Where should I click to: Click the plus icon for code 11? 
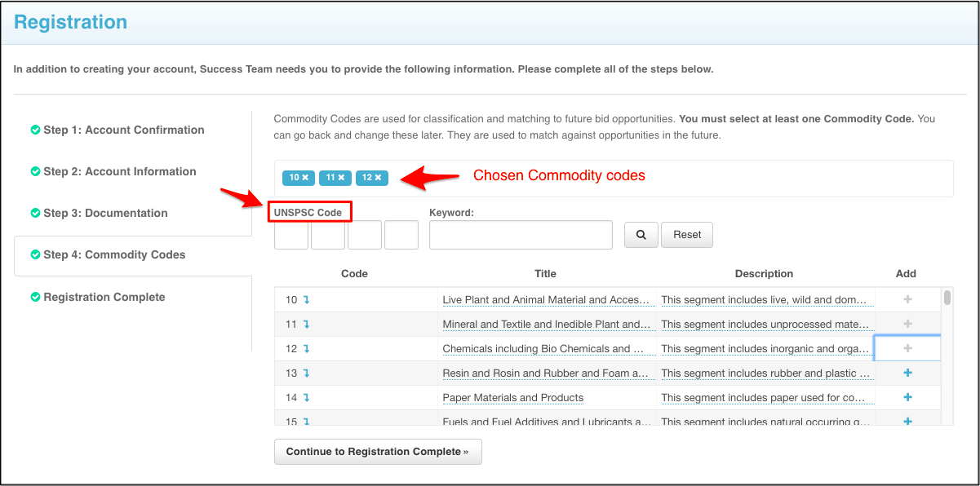(x=907, y=324)
